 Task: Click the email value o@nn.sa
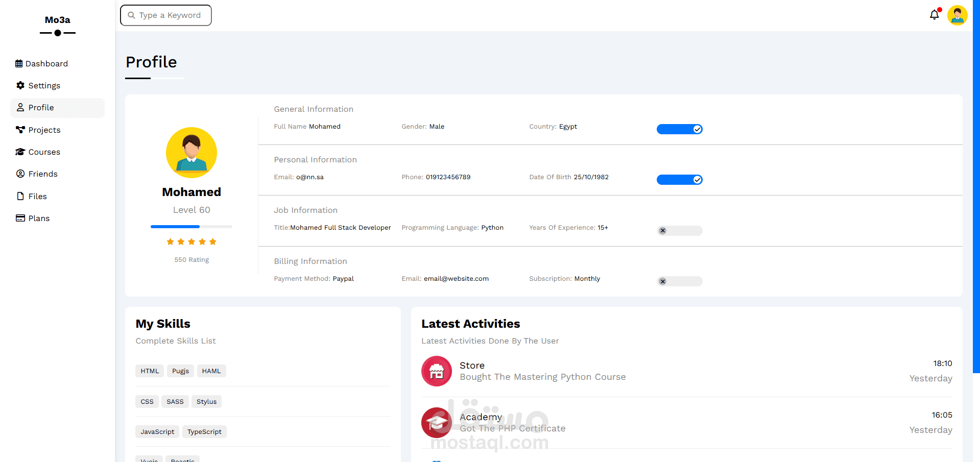pos(310,177)
